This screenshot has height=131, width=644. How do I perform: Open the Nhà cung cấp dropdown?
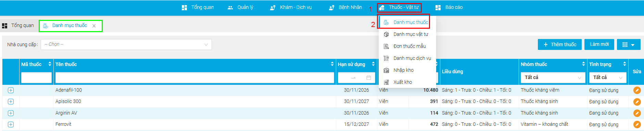pyautogui.click(x=126, y=44)
